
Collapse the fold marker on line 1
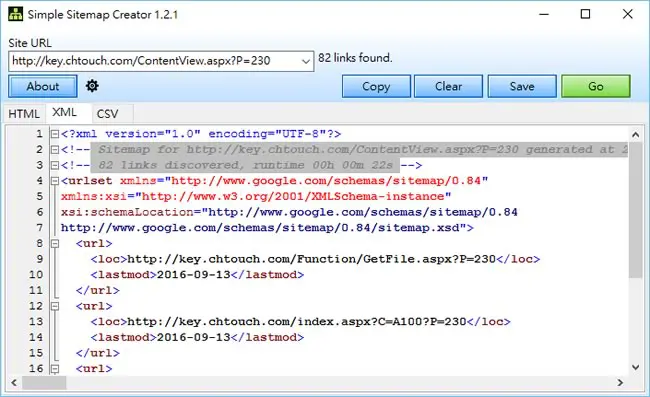click(x=55, y=134)
